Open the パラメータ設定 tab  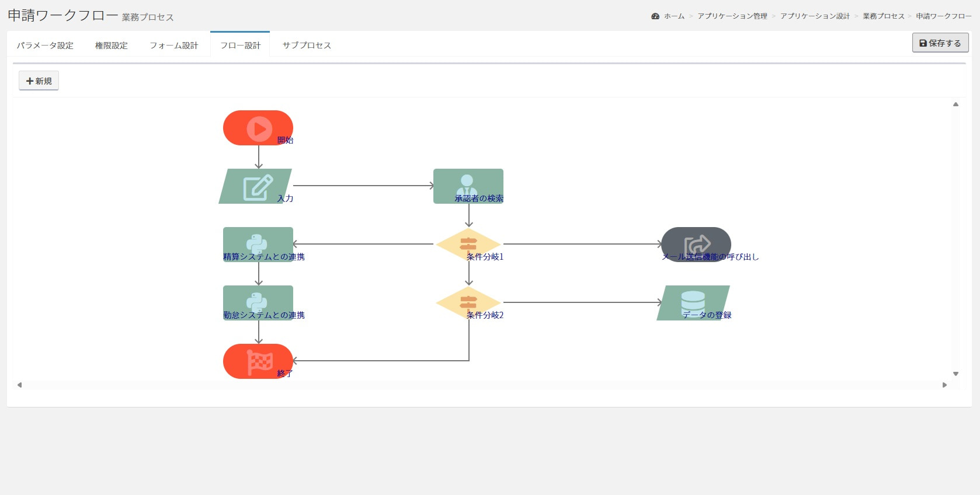(45, 46)
